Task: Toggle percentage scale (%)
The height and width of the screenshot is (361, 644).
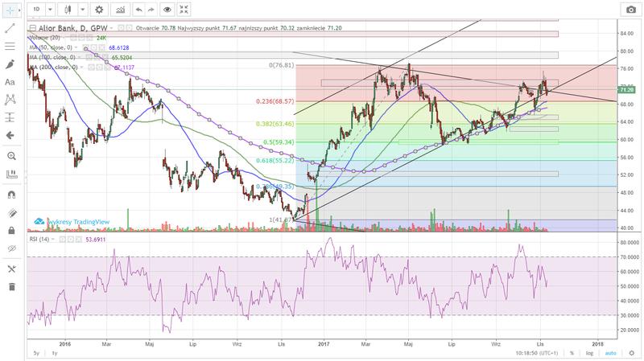Action: (x=572, y=353)
